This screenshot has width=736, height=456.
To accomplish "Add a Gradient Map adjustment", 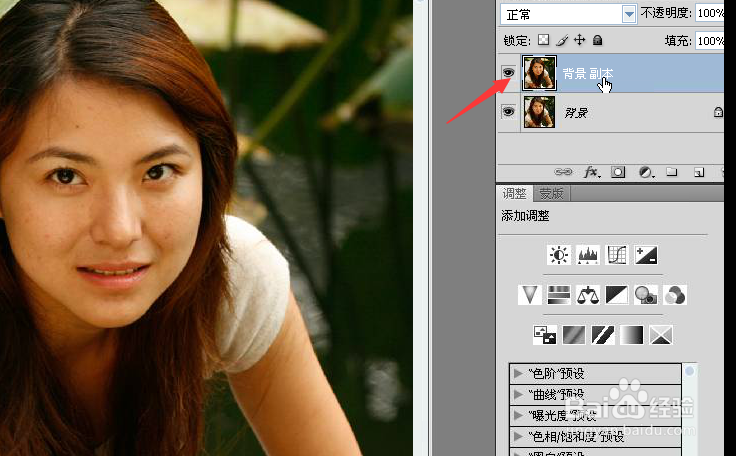I will coord(632,335).
